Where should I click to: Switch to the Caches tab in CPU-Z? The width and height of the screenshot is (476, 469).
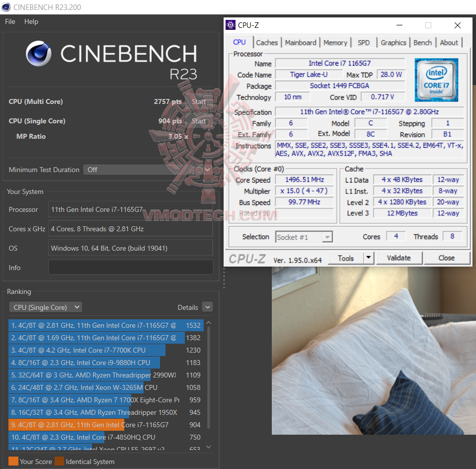point(267,43)
